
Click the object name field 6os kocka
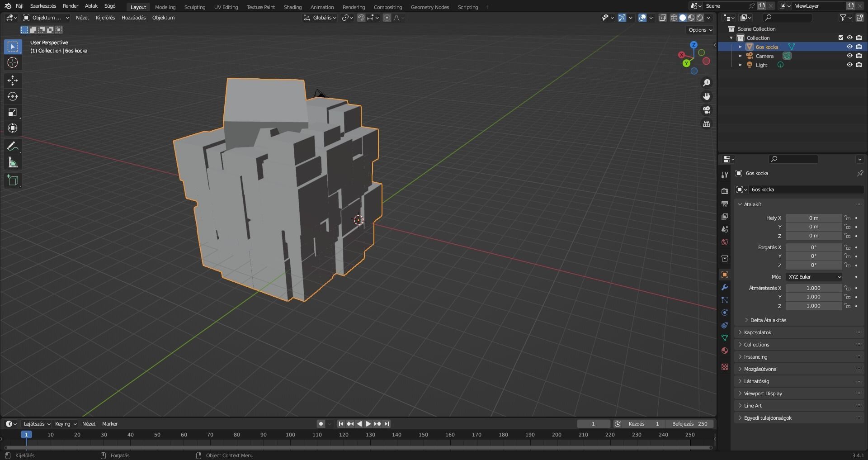tap(806, 190)
